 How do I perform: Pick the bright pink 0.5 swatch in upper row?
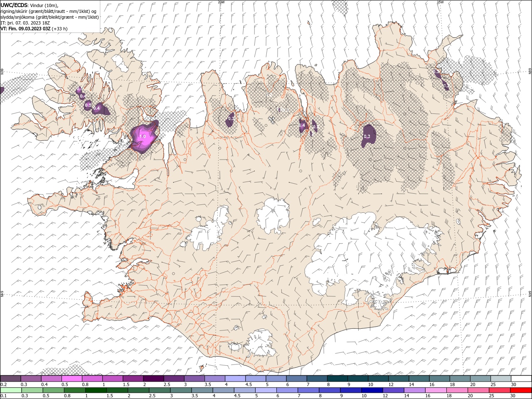(x=71, y=379)
